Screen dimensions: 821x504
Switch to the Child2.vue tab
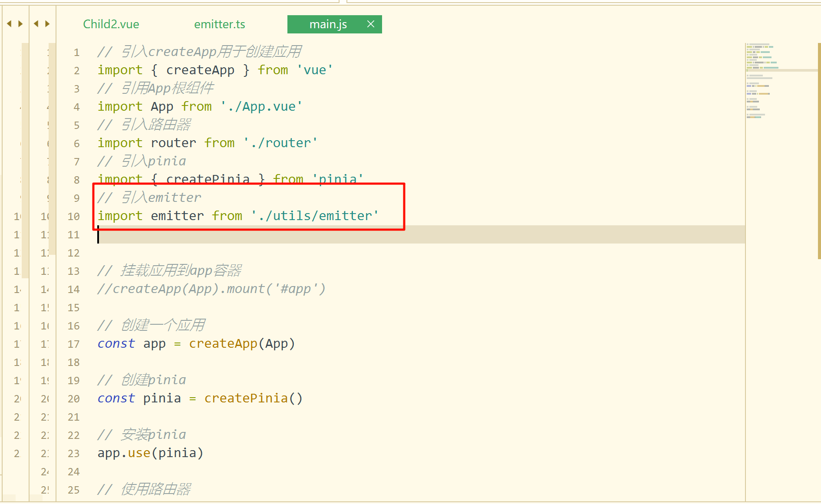pos(111,24)
